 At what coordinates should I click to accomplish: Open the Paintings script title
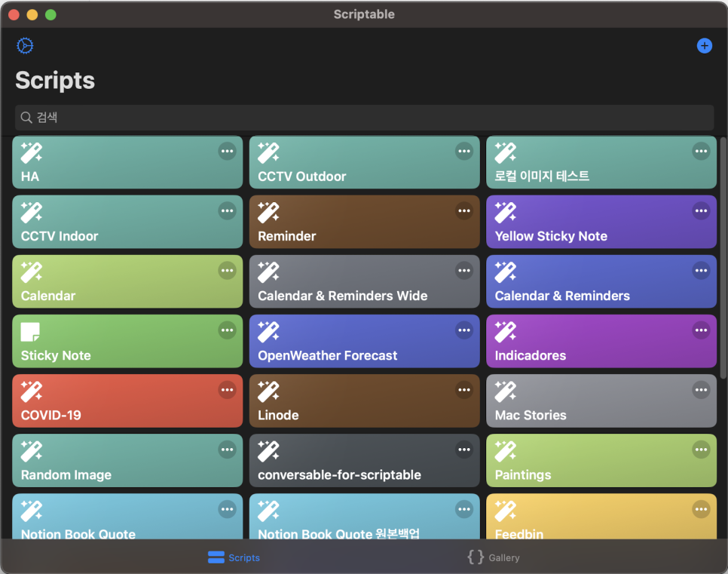(523, 475)
